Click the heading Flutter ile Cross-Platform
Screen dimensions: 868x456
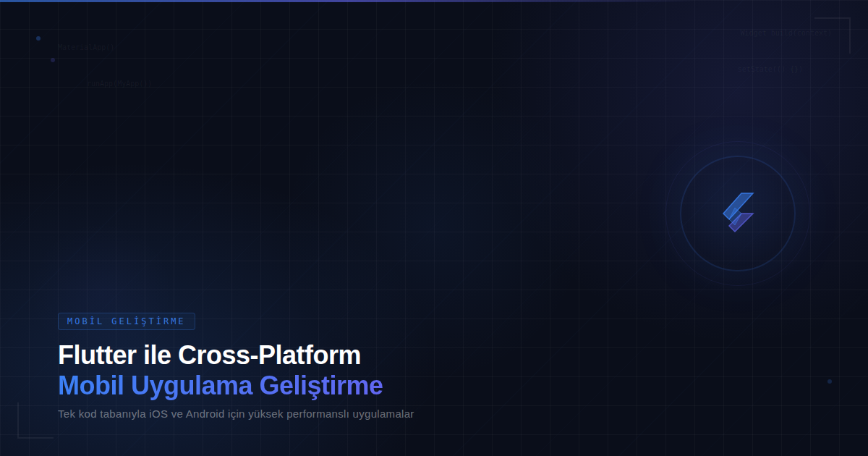tap(209, 355)
